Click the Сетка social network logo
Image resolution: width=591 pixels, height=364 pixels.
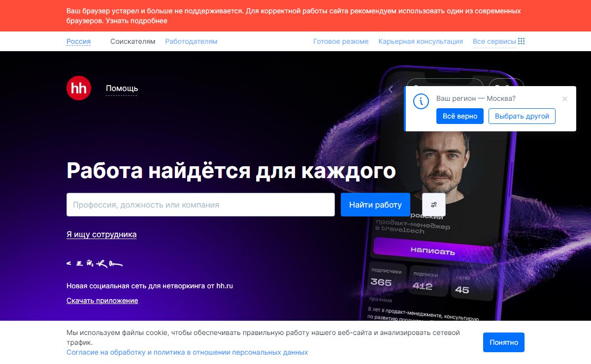coord(94,264)
